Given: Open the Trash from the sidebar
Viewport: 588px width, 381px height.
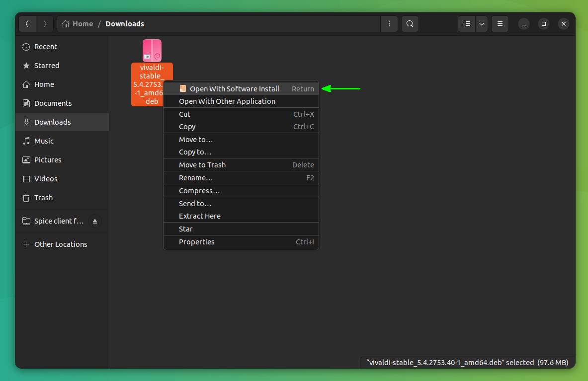Looking at the screenshot, I should tap(43, 197).
